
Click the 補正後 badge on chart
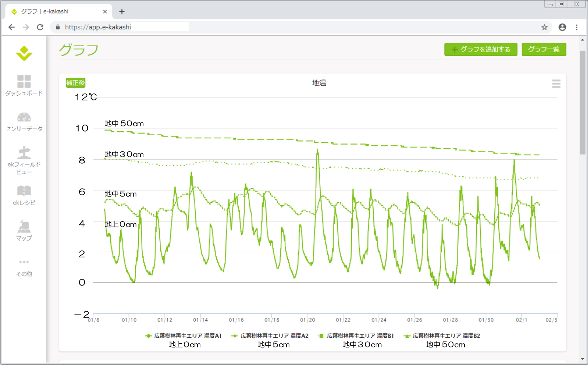click(76, 83)
